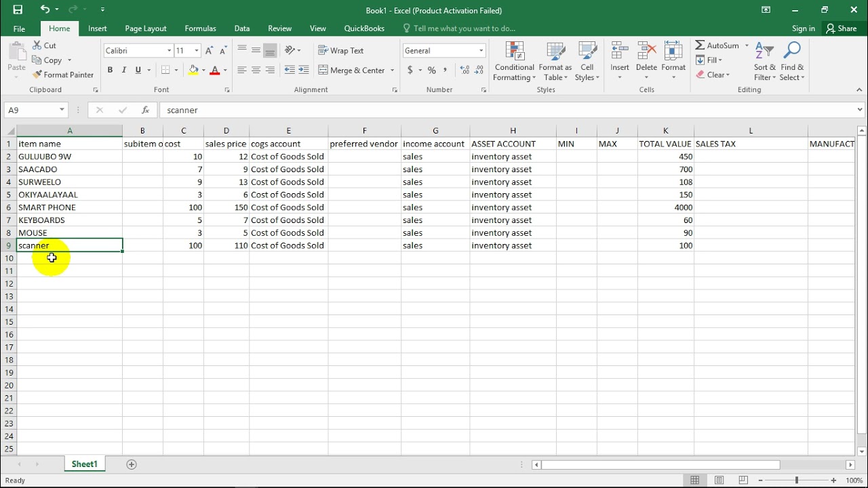Click the zoom slider handle
Screen dimensions: 868x488
tap(797, 481)
